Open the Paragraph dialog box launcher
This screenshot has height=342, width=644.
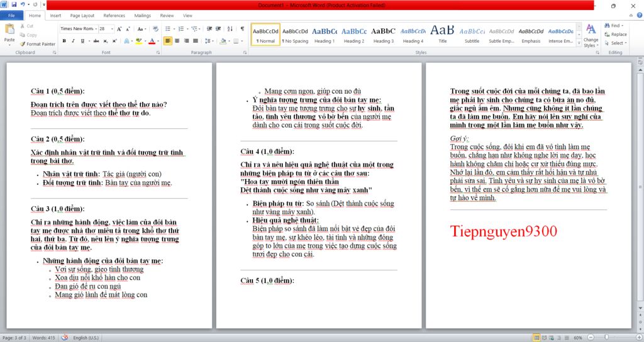[x=245, y=53]
